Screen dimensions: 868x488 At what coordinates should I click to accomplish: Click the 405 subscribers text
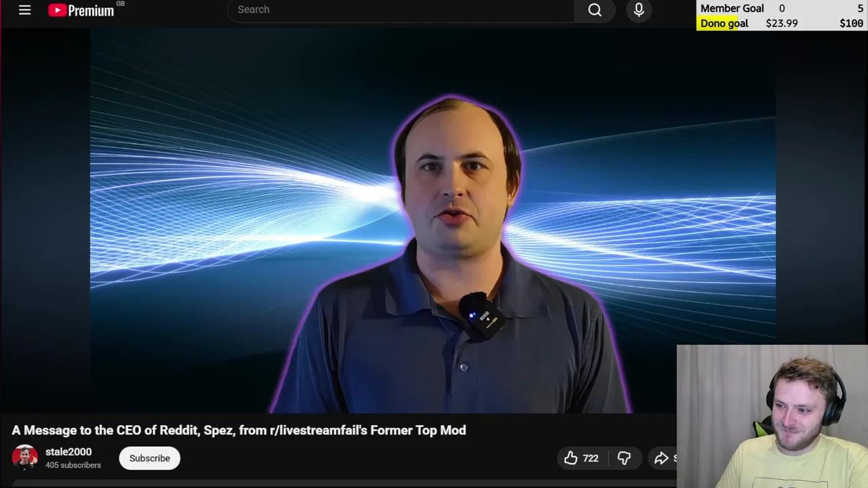tap(73, 465)
